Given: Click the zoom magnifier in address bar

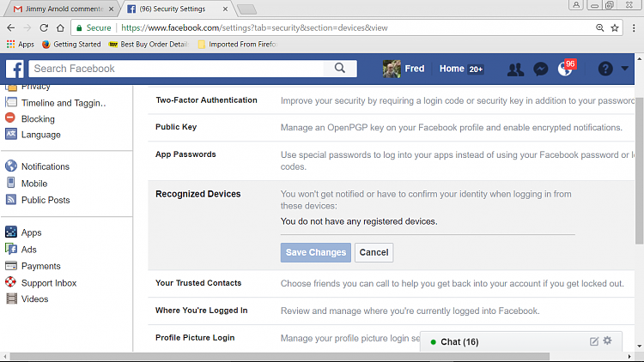Looking at the screenshot, I should pos(599,28).
